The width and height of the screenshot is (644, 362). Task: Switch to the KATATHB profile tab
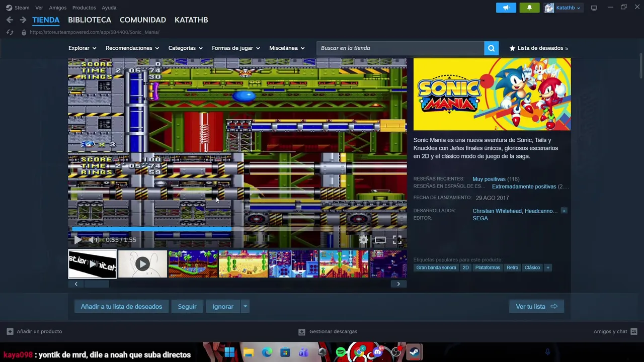(x=191, y=20)
